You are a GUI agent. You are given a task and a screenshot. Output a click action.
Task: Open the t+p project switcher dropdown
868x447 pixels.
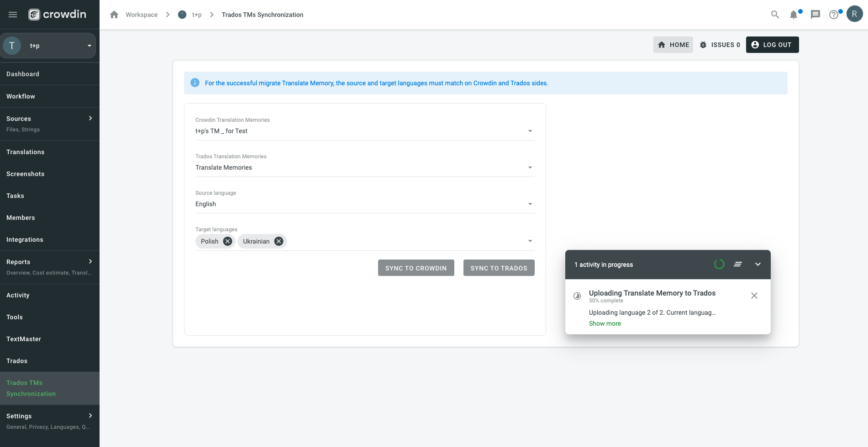(48, 46)
